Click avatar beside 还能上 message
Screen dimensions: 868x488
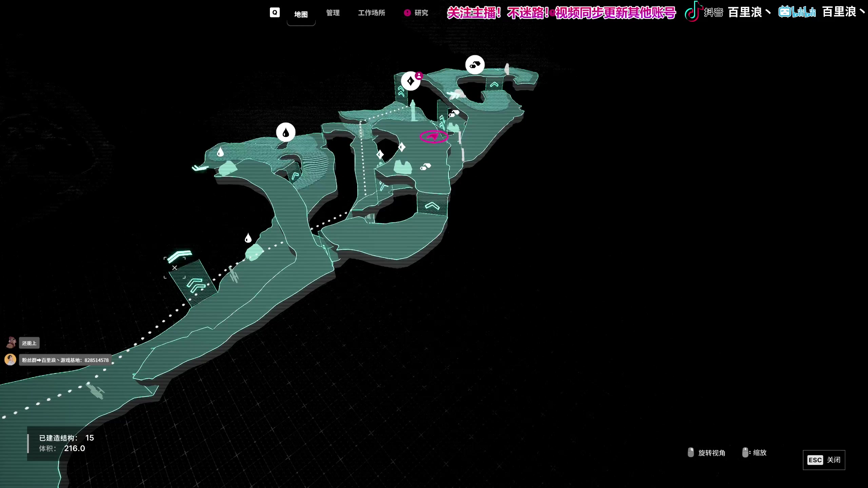coord(11,342)
